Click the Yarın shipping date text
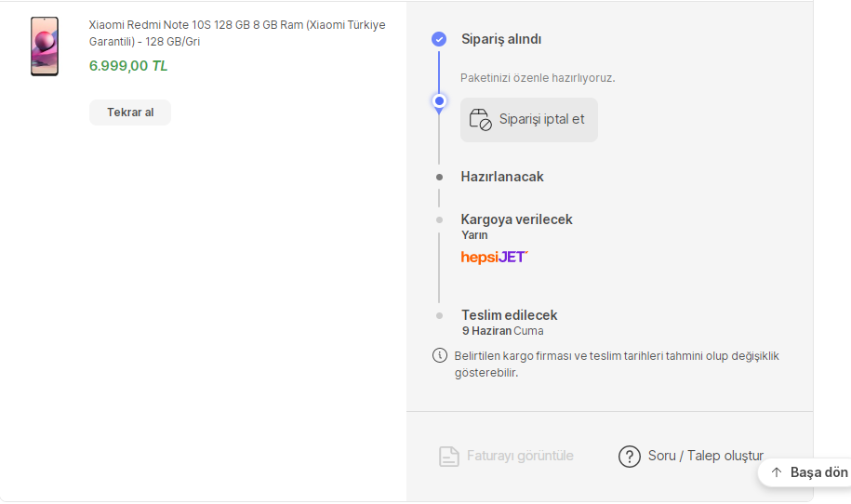Screen dimensions: 851x504 pyautogui.click(x=475, y=235)
